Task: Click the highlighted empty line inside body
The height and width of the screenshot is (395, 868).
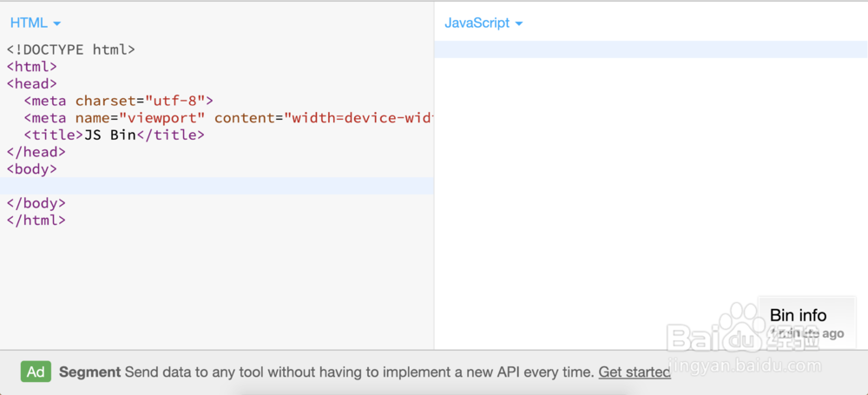Action: (217, 186)
